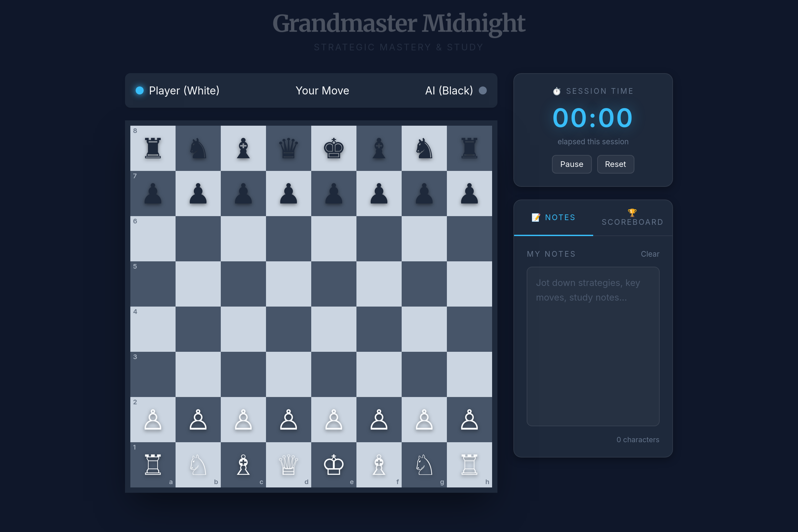Select the white pawn on f2
The image size is (798, 532).
point(379,420)
